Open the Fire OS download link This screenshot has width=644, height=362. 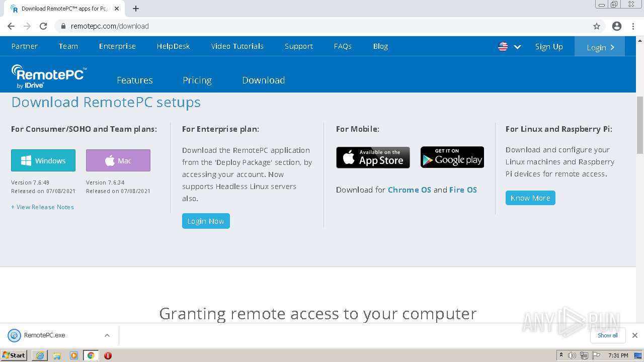click(463, 190)
